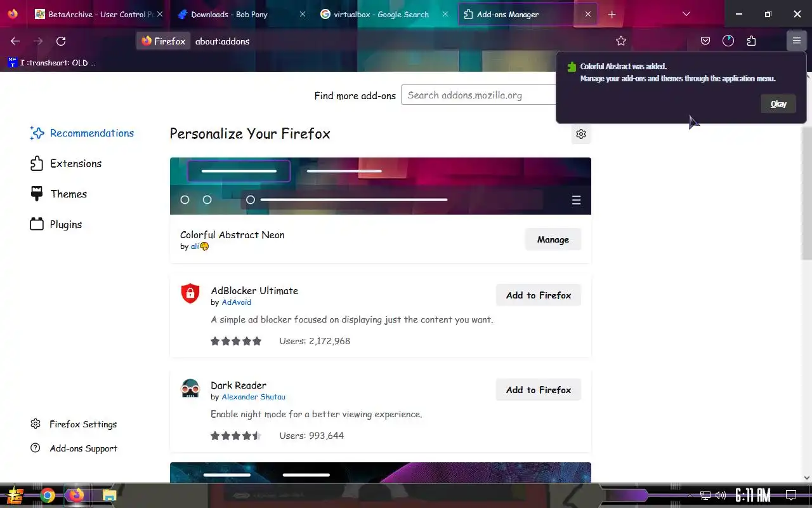Open the tools gear for all add-ons

(x=581, y=134)
